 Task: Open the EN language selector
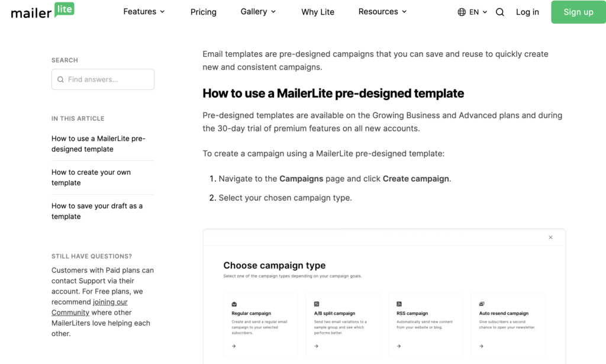click(x=478, y=12)
